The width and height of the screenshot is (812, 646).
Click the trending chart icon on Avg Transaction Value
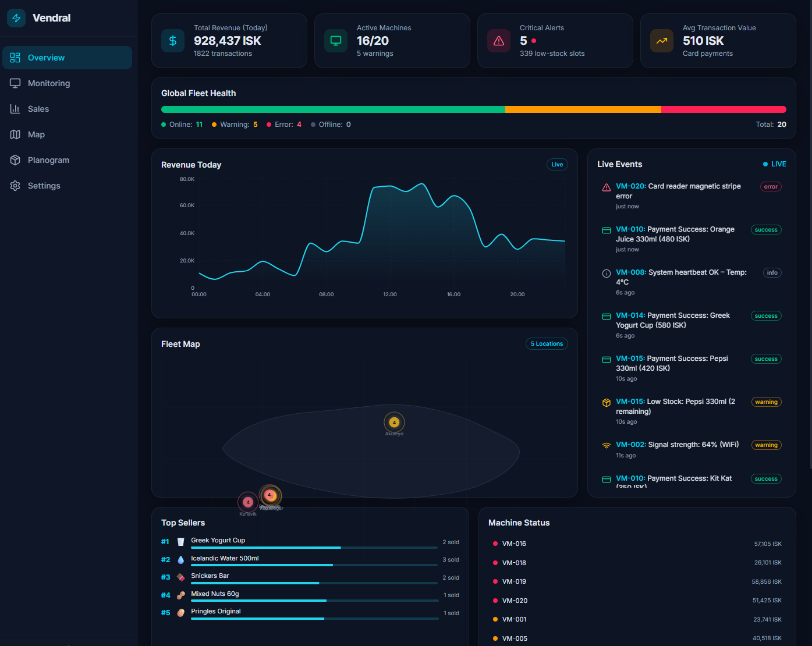point(662,41)
